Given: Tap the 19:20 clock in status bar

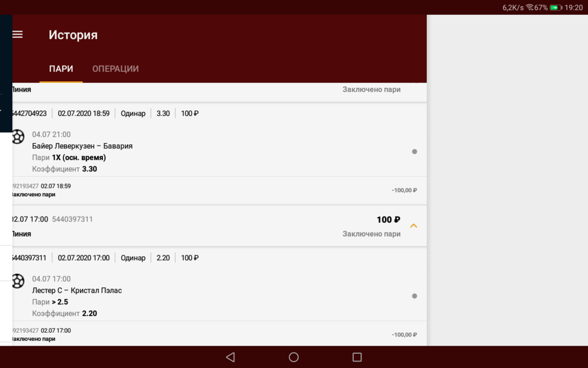Looking at the screenshot, I should tap(574, 8).
